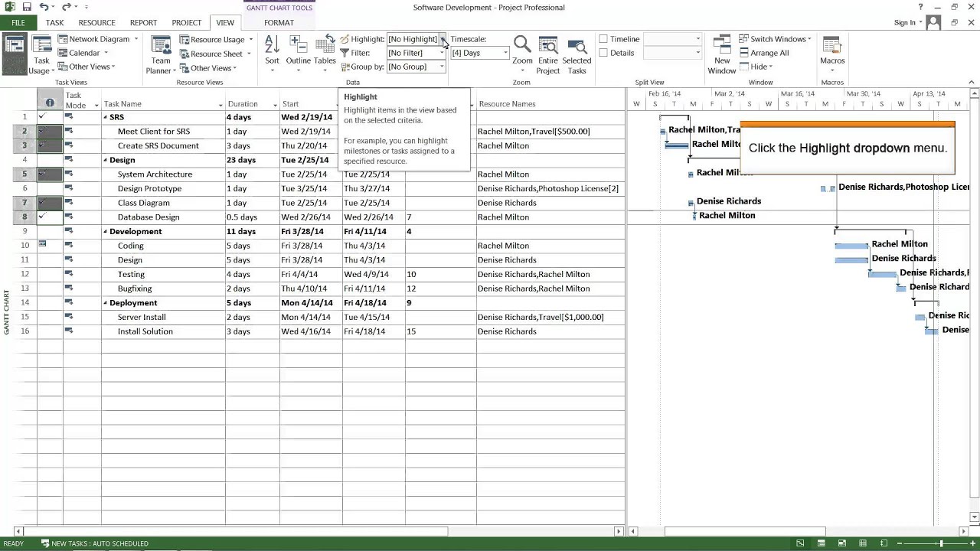Click New Tasks: Auto Scheduled in status bar
The image size is (980, 551).
(x=94, y=543)
